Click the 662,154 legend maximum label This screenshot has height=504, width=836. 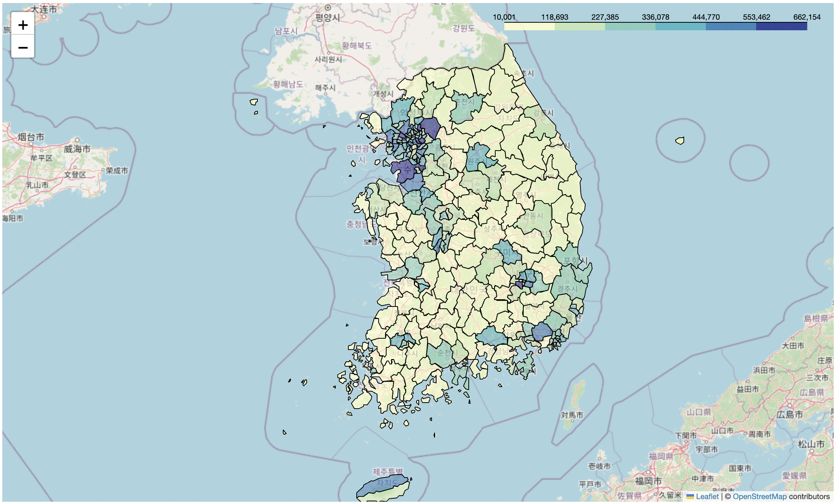[x=807, y=17]
